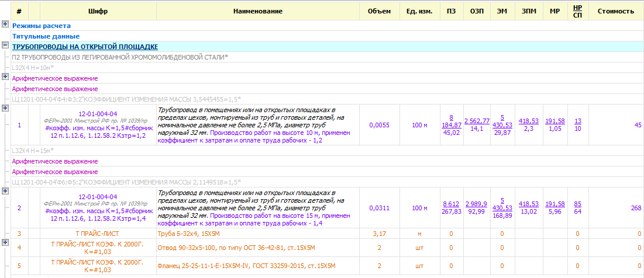Viewport: 644px width, 278px height.
Task: Click МР value 191,58 in row 2
Action: click(x=555, y=204)
